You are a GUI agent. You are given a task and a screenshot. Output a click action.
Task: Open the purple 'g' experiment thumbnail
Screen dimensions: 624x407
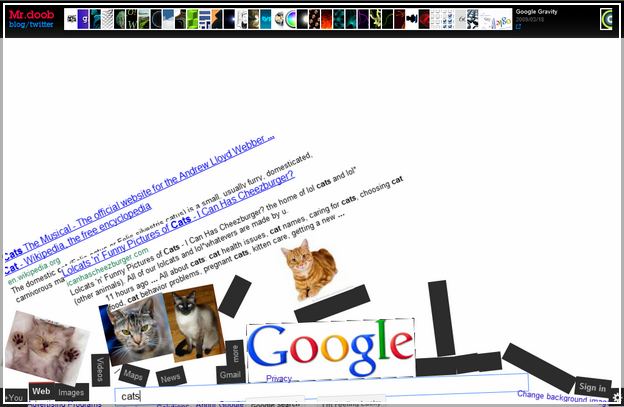(x=83, y=19)
